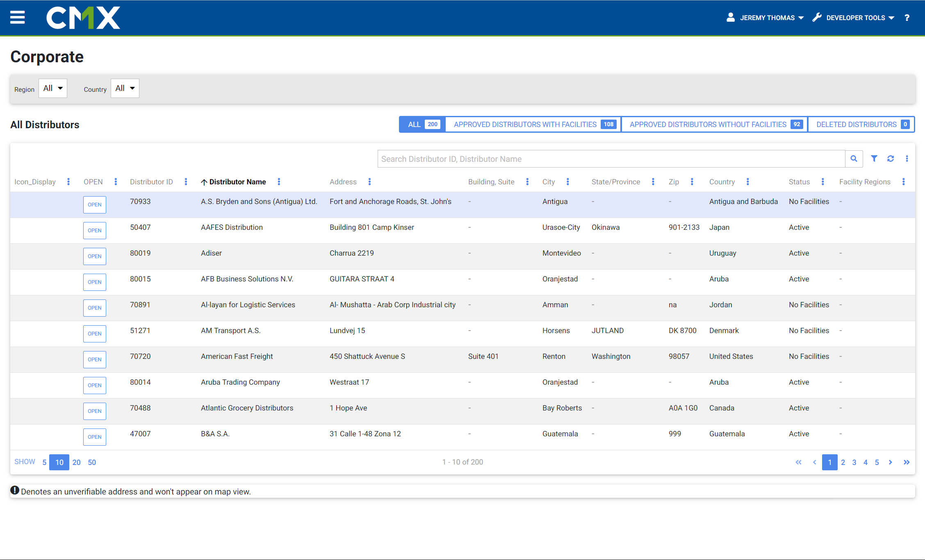The image size is (925, 560).
Task: Switch to Deleted Distributors tab
Action: [x=861, y=125]
